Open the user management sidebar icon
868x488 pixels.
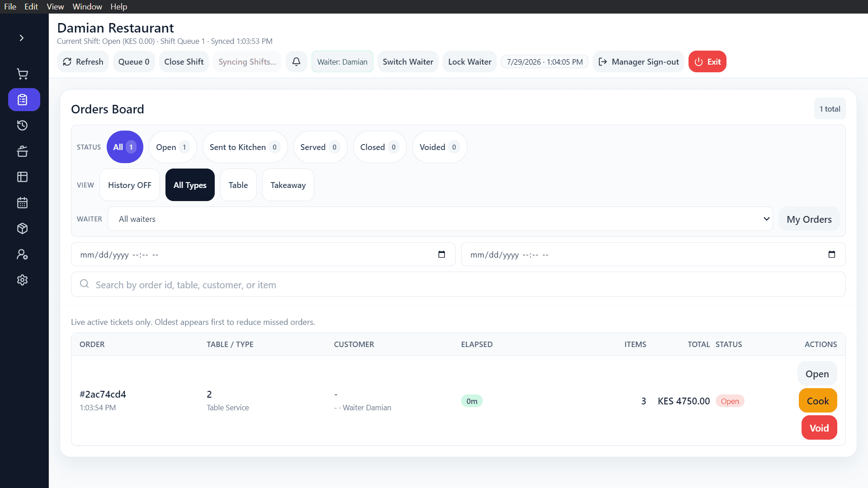pos(22,254)
